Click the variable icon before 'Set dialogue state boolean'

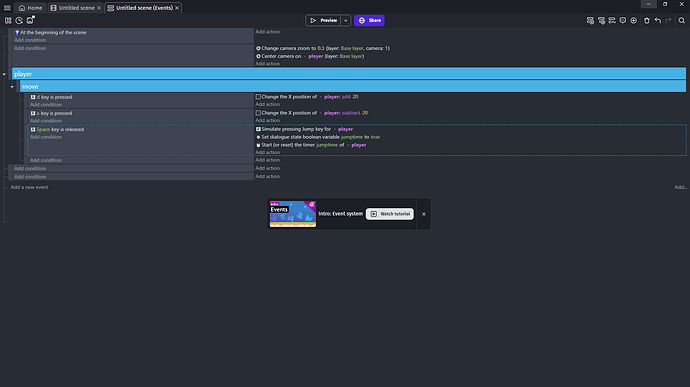pyautogui.click(x=258, y=137)
